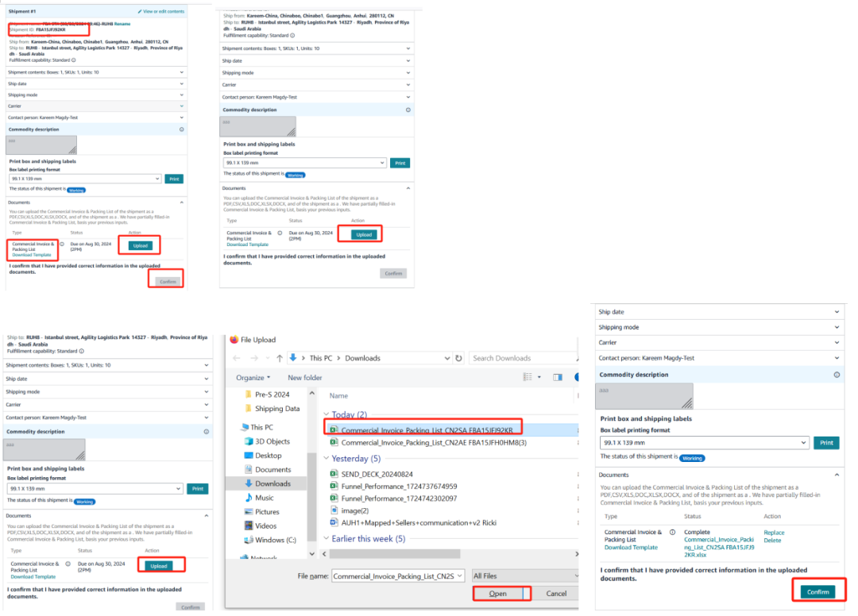
Task: Expand the Ship date section in right panel
Action: [720, 312]
